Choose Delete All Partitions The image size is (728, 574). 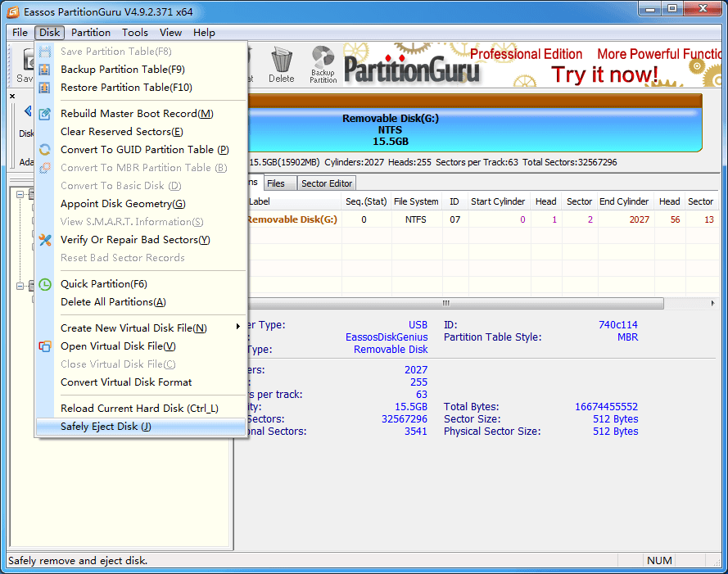[x=141, y=302]
